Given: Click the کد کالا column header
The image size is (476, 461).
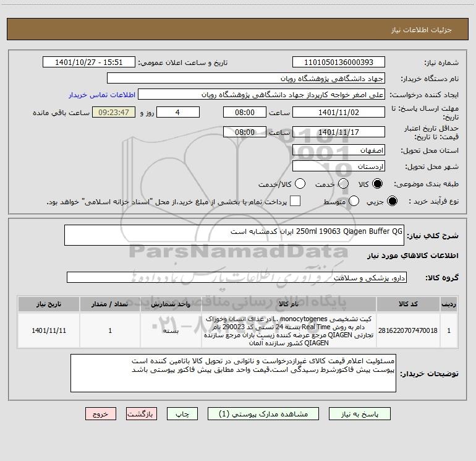Looking at the screenshot, I should [x=408, y=304].
